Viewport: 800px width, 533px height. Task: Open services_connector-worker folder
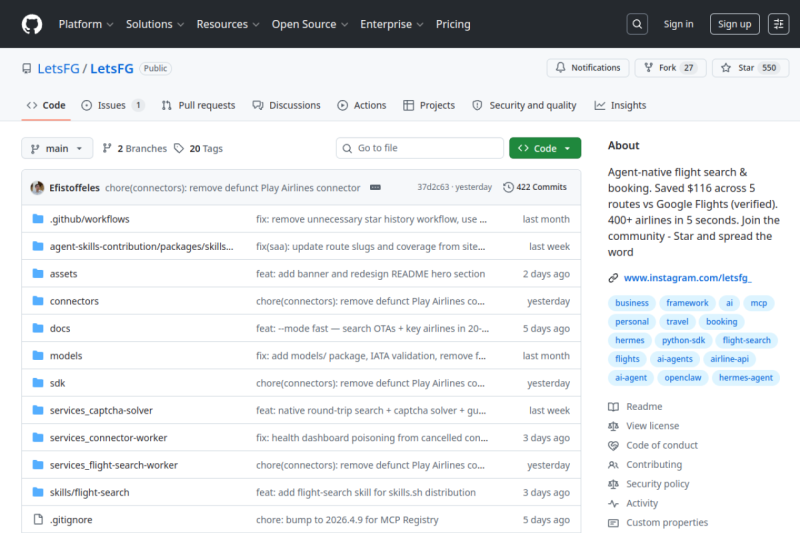pyautogui.click(x=108, y=438)
